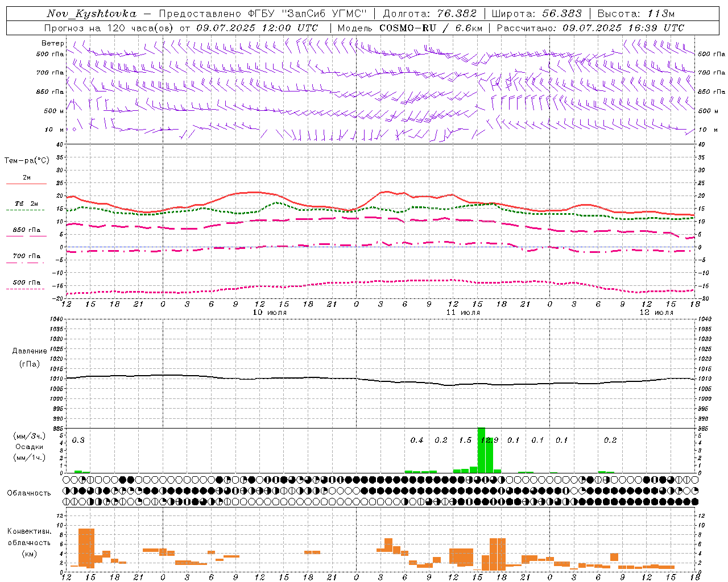Click the (мм/1ч.) units label
The width and height of the screenshot is (728, 582).
coord(29,458)
